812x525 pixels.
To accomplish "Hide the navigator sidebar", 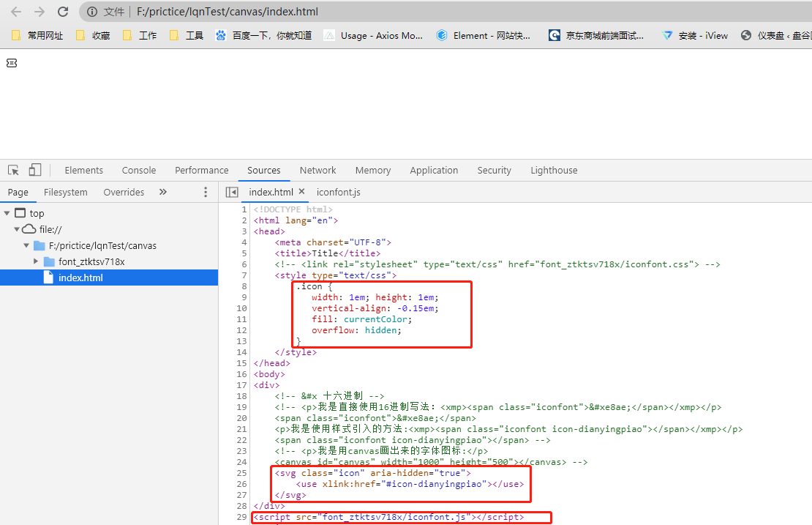I will (x=232, y=193).
